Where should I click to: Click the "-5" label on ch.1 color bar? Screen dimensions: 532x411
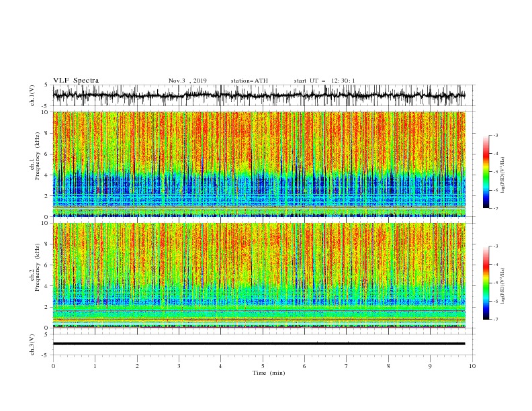coord(496,172)
